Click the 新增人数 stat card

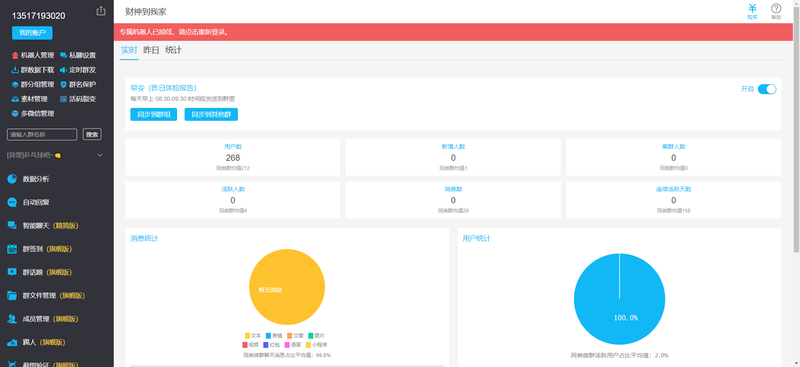pos(453,157)
